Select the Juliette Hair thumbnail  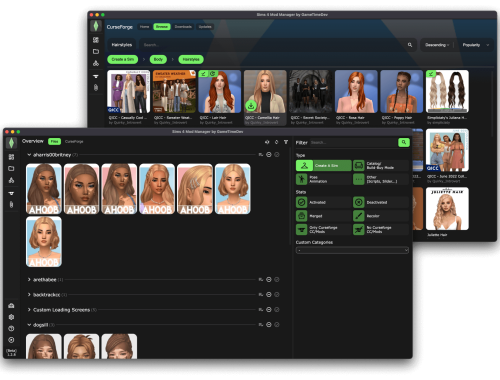point(447,209)
